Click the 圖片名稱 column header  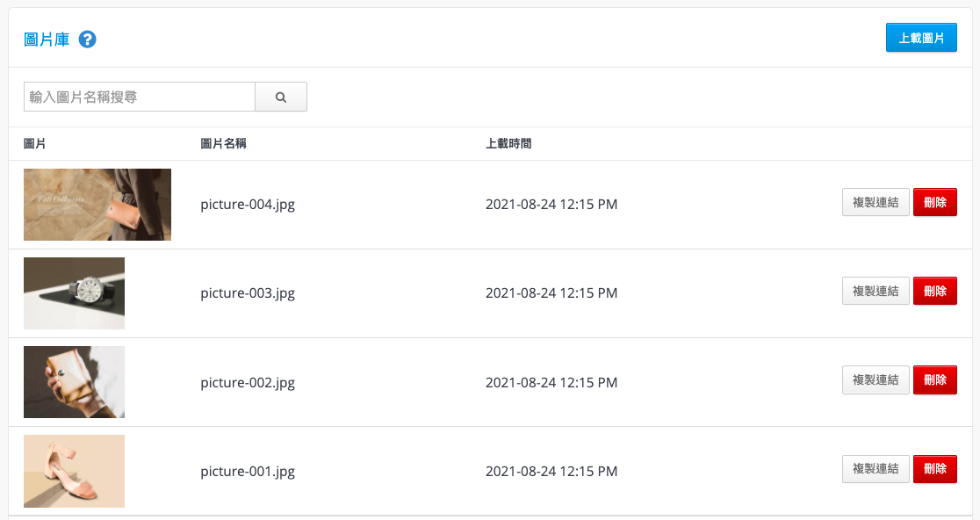tap(223, 144)
